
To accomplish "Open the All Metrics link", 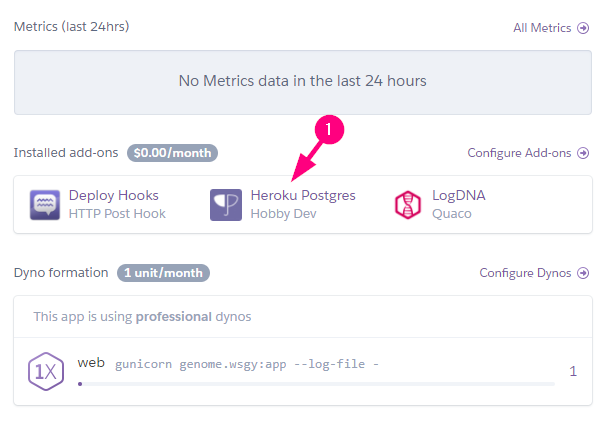I will pos(542,28).
